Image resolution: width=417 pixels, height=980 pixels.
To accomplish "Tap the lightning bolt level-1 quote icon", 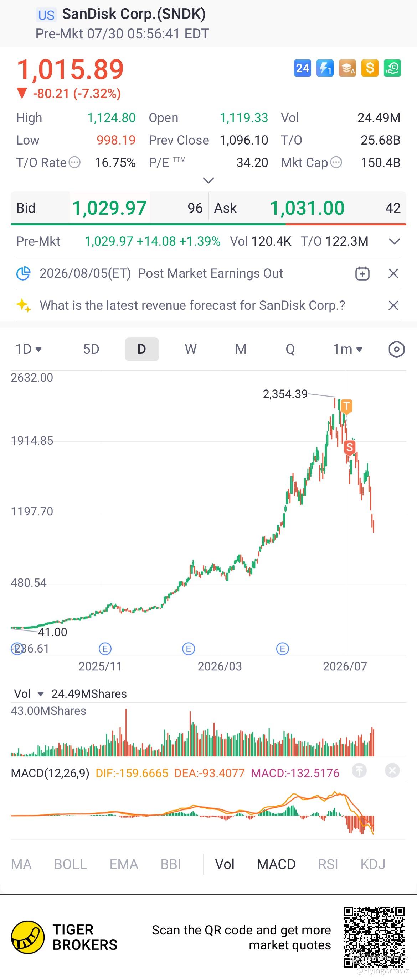I will (325, 68).
